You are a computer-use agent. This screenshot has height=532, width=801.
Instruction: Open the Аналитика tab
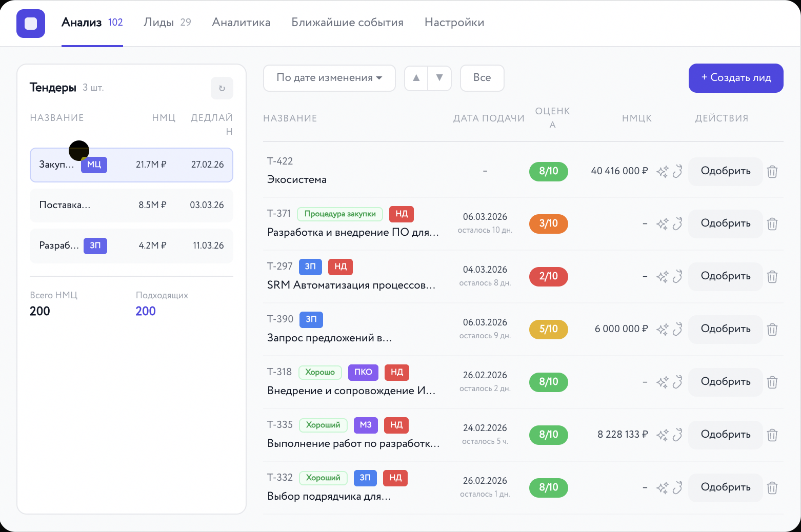click(241, 23)
